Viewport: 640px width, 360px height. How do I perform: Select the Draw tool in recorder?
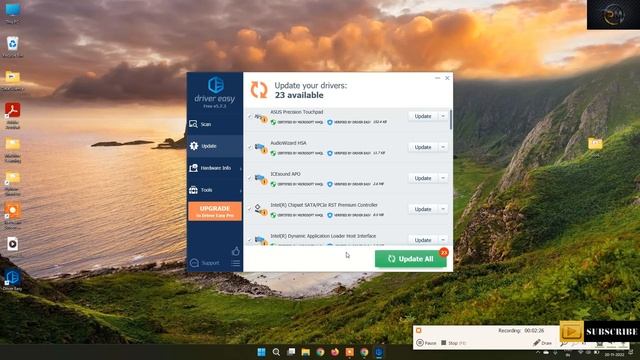542,343
